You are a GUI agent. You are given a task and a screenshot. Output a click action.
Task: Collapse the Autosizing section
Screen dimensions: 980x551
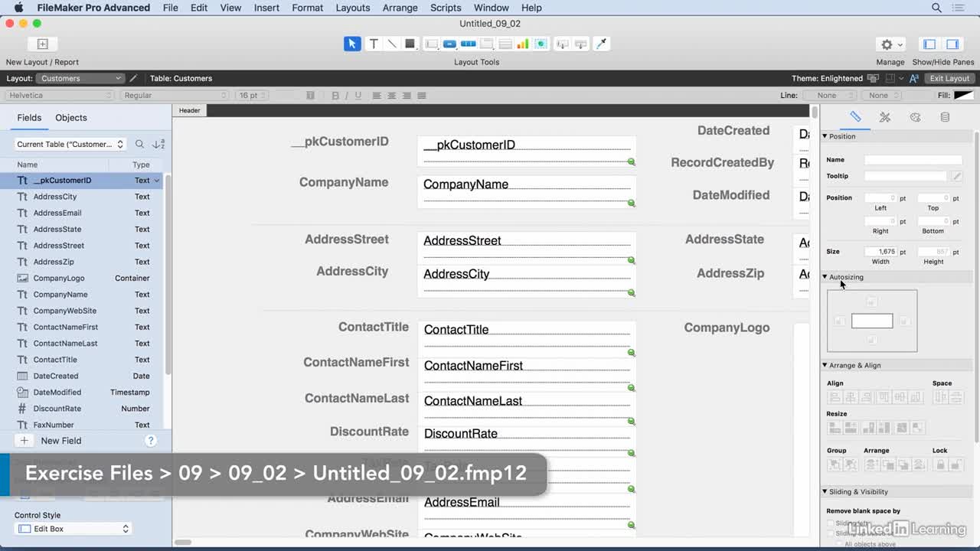[x=825, y=277]
